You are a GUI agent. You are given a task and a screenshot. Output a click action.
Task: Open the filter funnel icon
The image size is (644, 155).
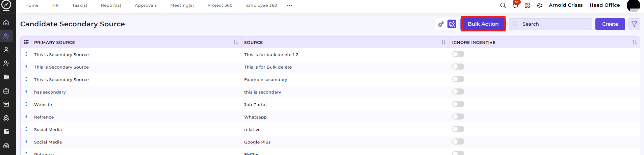tap(634, 24)
